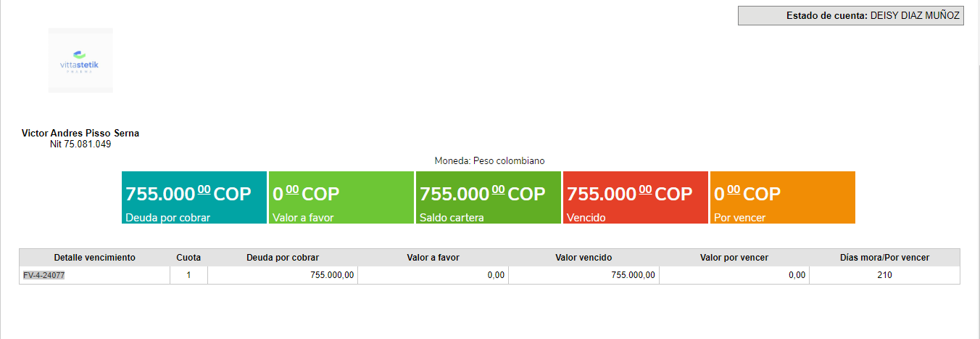Click the Valor a favor column header
This screenshot has height=339, width=980.
433,258
